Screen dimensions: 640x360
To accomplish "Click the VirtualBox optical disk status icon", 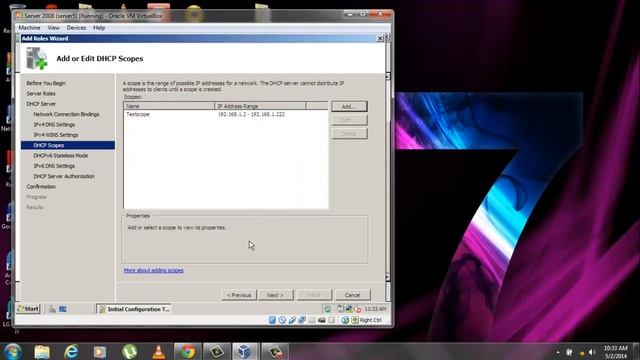I will [x=282, y=320].
